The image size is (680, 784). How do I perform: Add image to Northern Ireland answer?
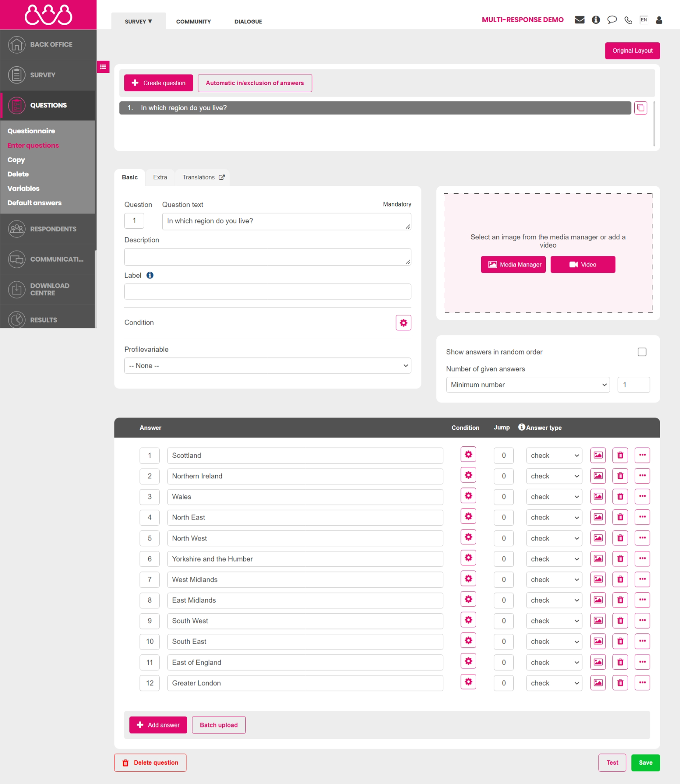pyautogui.click(x=598, y=476)
